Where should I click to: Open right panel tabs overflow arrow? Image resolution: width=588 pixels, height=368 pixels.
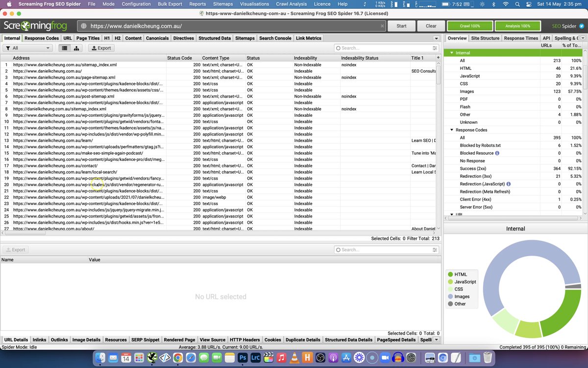583,38
